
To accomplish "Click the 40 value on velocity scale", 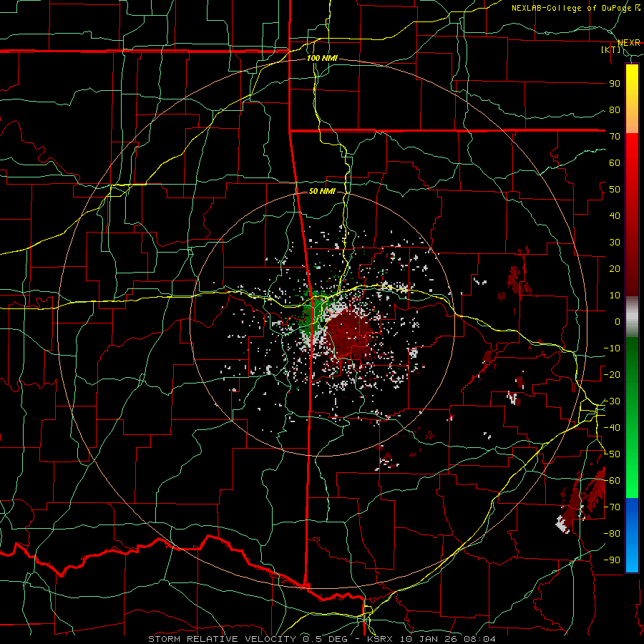I will (615, 215).
